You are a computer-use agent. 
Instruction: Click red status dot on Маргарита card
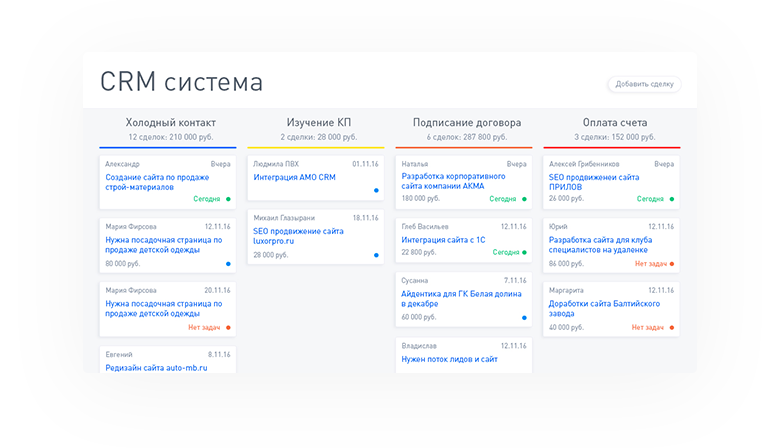click(672, 328)
